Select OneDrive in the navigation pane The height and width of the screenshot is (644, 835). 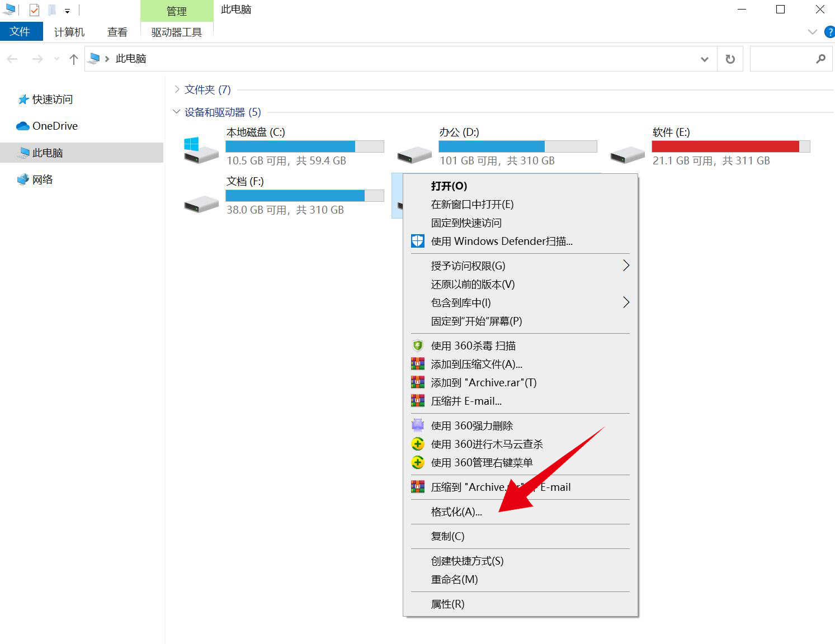point(47,126)
